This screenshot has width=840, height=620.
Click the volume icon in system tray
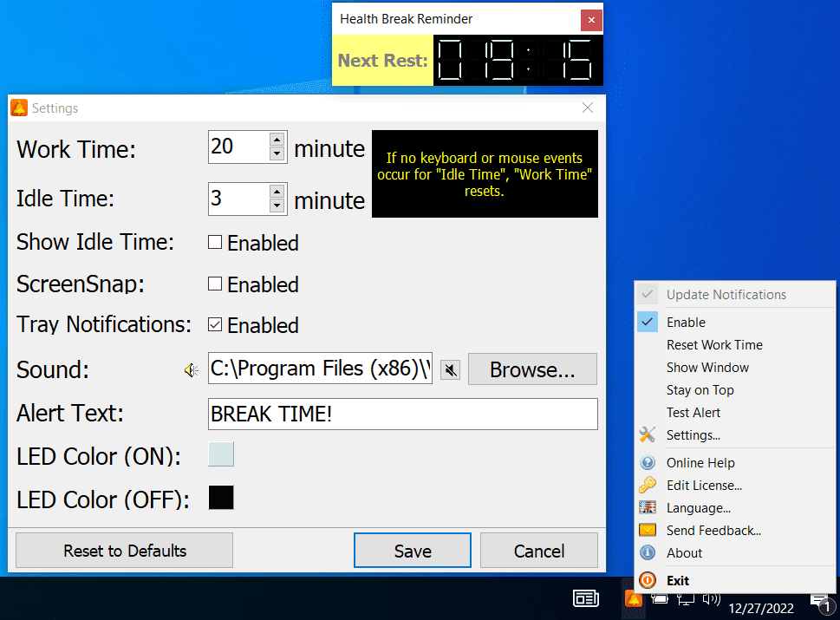pos(712,599)
